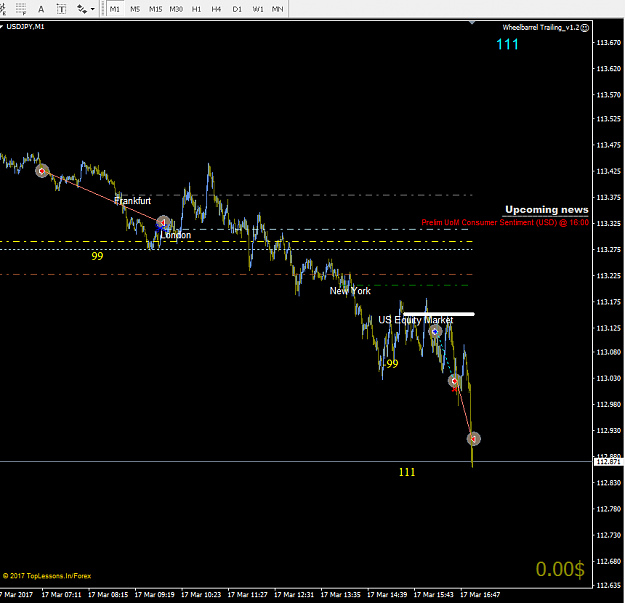The width and height of the screenshot is (625, 603).
Task: Click the 17 Mar 16:47 time axis label
Action: 480,595
